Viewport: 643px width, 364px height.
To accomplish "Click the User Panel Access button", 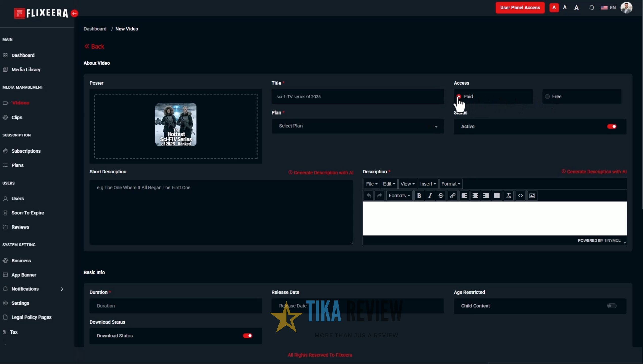I will click(520, 7).
